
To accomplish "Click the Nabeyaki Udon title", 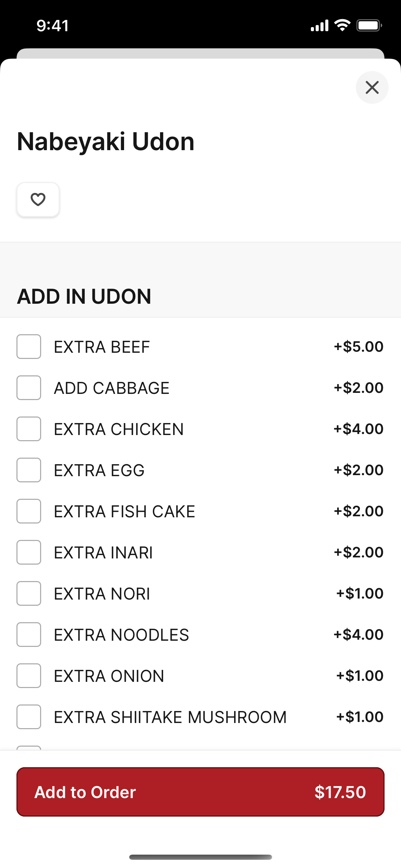I will (x=106, y=142).
